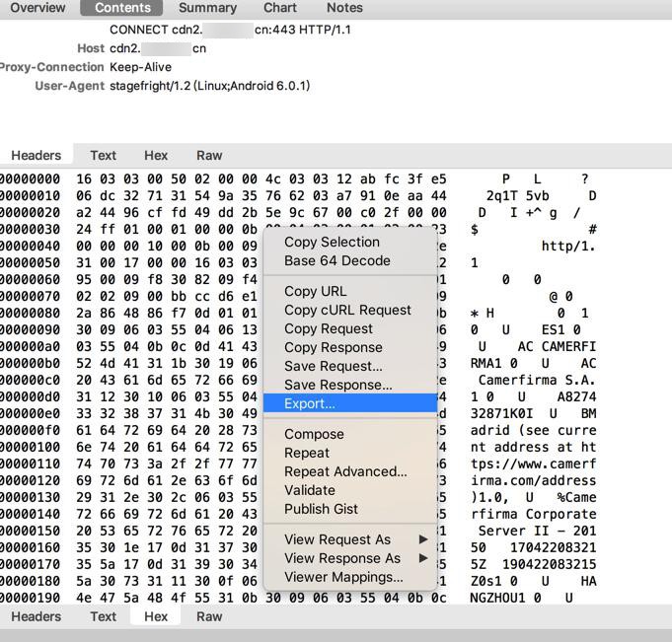Choose Copy cURL Request menu item

point(350,310)
